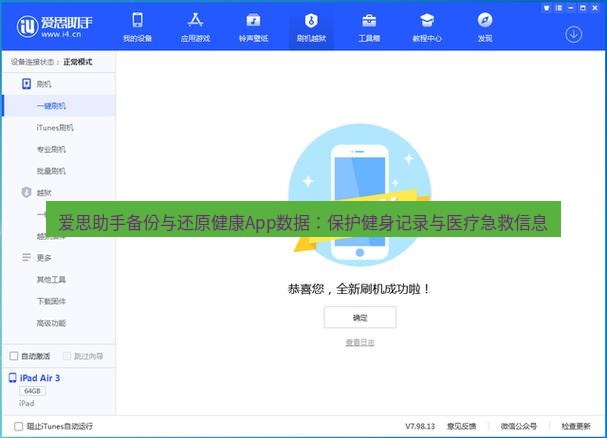Viewport: 607px width, 438px height.
Task: Maximize the 爱思助手 window
Action: click(583, 8)
